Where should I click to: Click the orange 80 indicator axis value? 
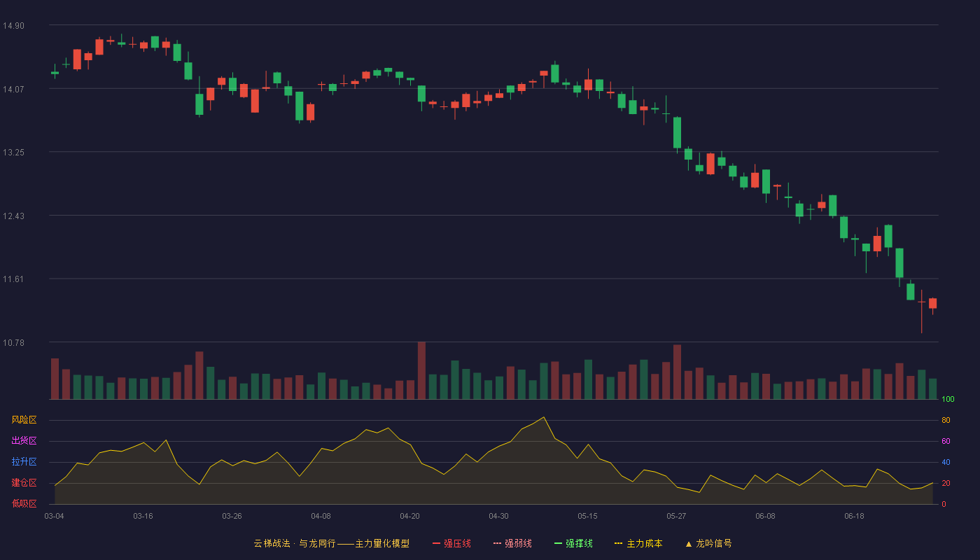[946, 420]
